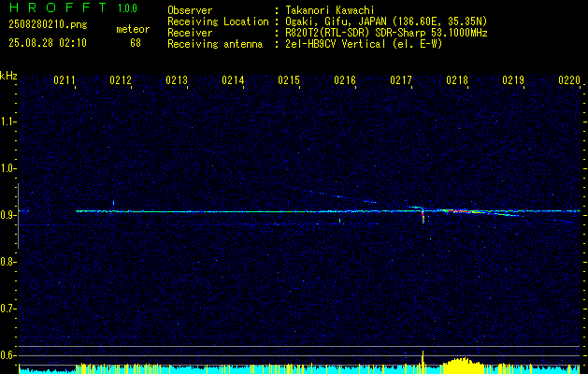
Task: Click time marker 0211
Action: pos(65,80)
